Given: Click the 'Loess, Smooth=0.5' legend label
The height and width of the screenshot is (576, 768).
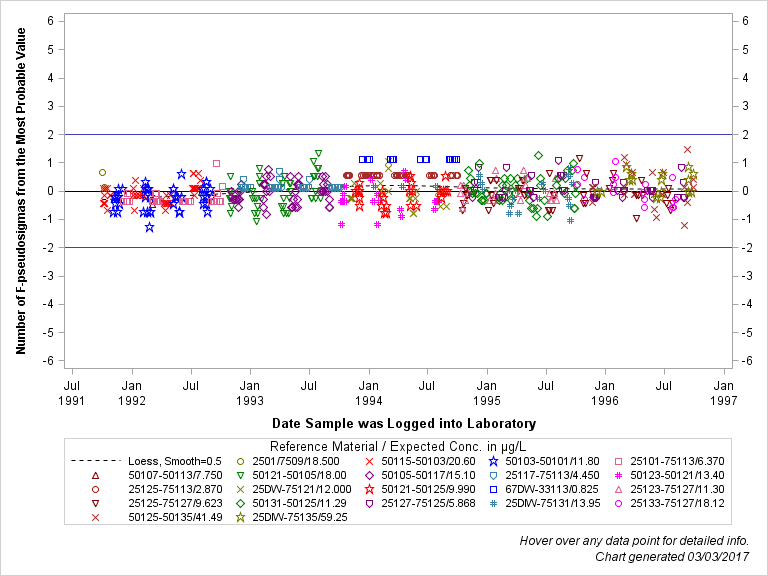Looking at the screenshot, I should coord(175,461).
